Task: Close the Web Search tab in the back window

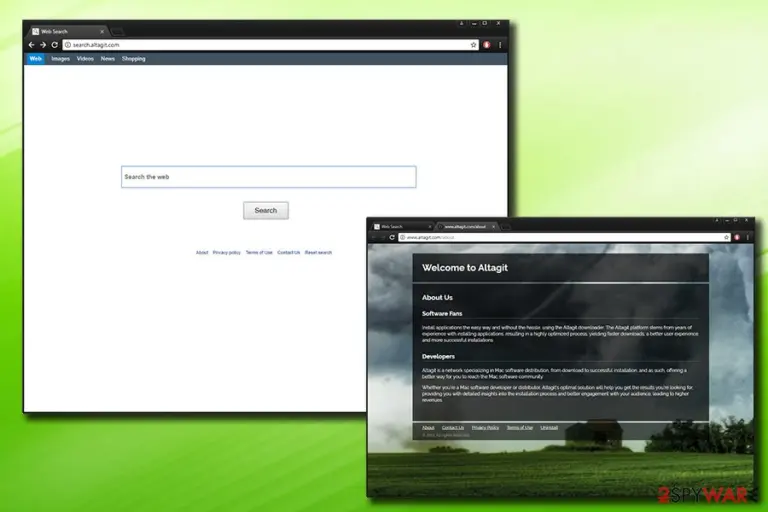Action: 102,31
